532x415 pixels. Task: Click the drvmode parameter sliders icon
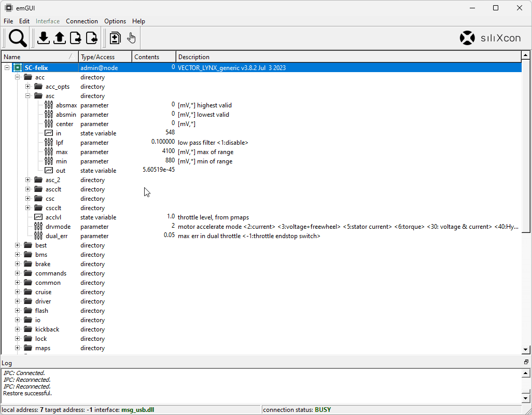[x=38, y=226]
